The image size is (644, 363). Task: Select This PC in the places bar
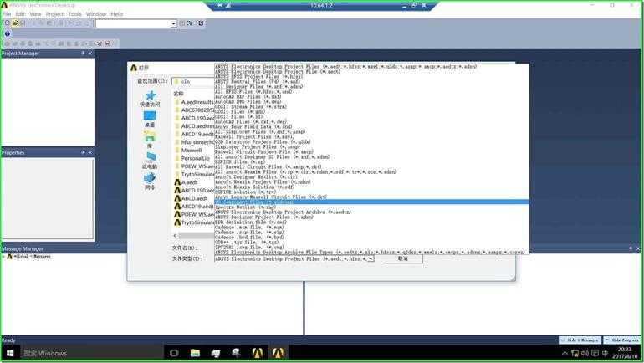tap(150, 161)
